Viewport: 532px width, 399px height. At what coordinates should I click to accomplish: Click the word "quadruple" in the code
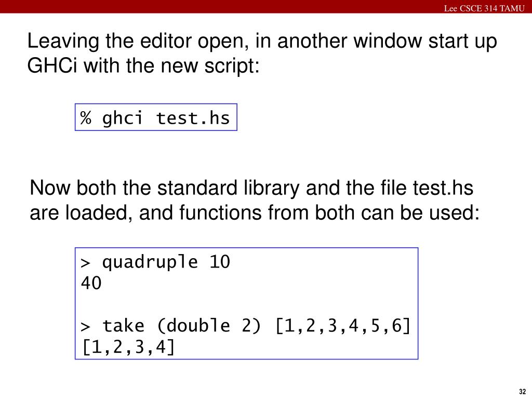150,263
